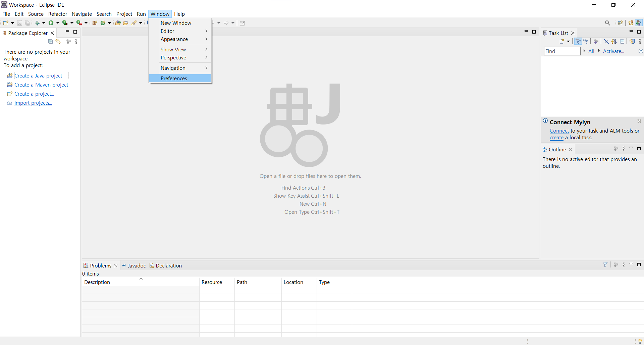The width and height of the screenshot is (644, 345).
Task: Click the External Tools run icon
Action: coord(79,23)
